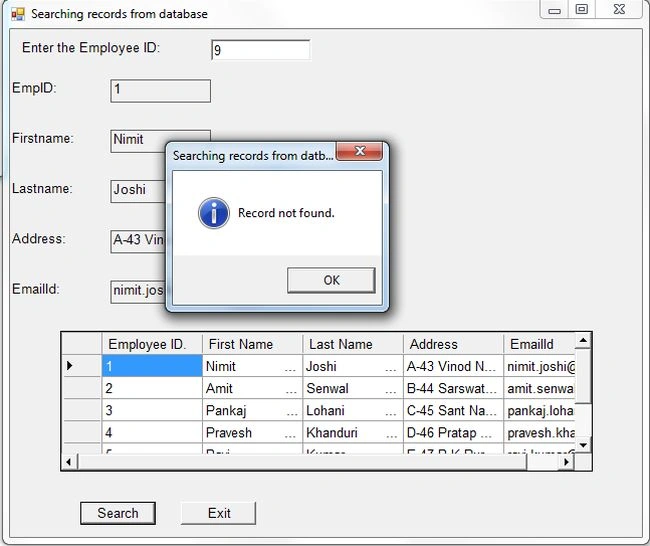The height and width of the screenshot is (546, 650).
Task: Click the EmailId text box
Action: pos(138,291)
